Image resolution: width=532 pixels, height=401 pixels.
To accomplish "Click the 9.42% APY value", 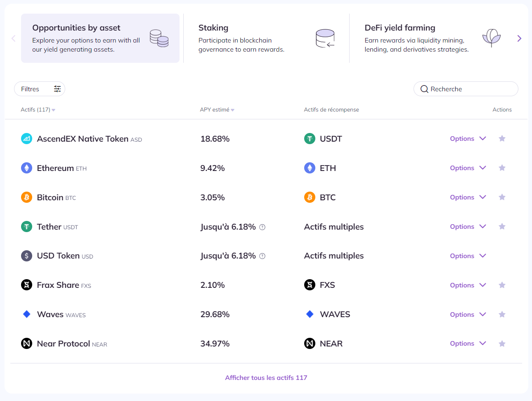I will [213, 168].
